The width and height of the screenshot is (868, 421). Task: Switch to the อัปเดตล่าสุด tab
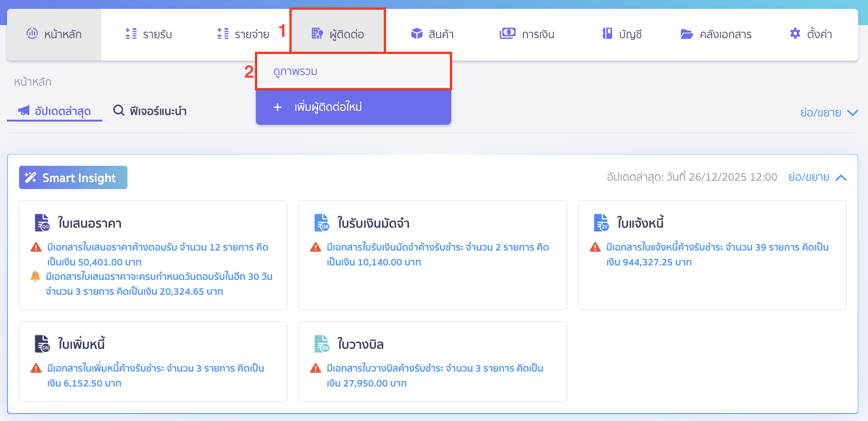(55, 111)
